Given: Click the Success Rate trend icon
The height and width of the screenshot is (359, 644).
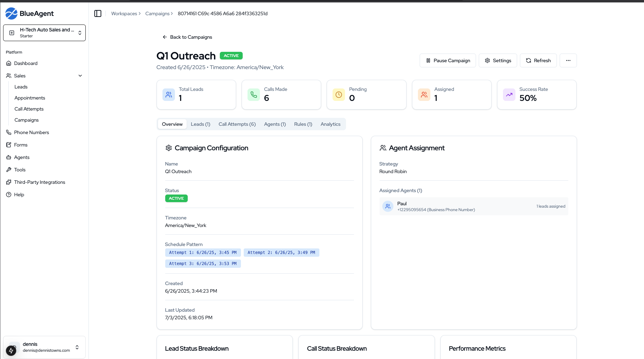Looking at the screenshot, I should pyautogui.click(x=509, y=95).
